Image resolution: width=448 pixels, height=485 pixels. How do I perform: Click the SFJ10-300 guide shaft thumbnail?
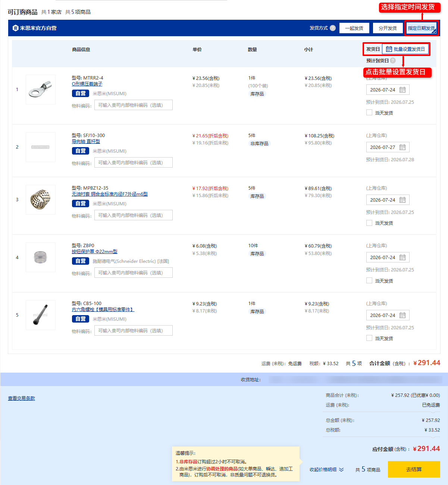point(41,147)
